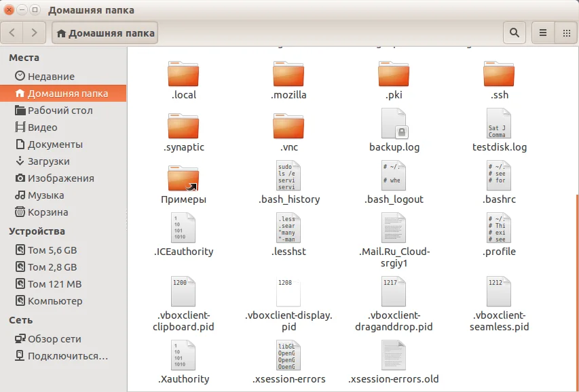Screen dimensions: 579x392
Task: Select the Примеры shortcut folder
Action: point(183,178)
